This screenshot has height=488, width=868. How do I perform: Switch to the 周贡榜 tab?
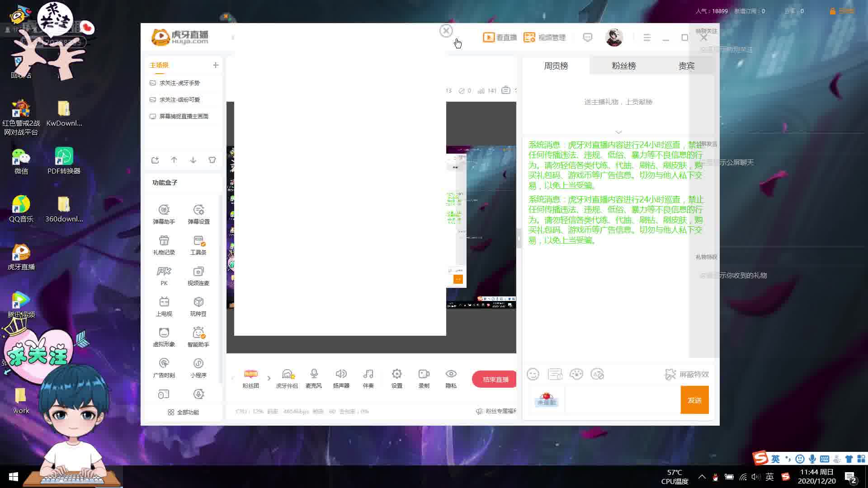[556, 66]
